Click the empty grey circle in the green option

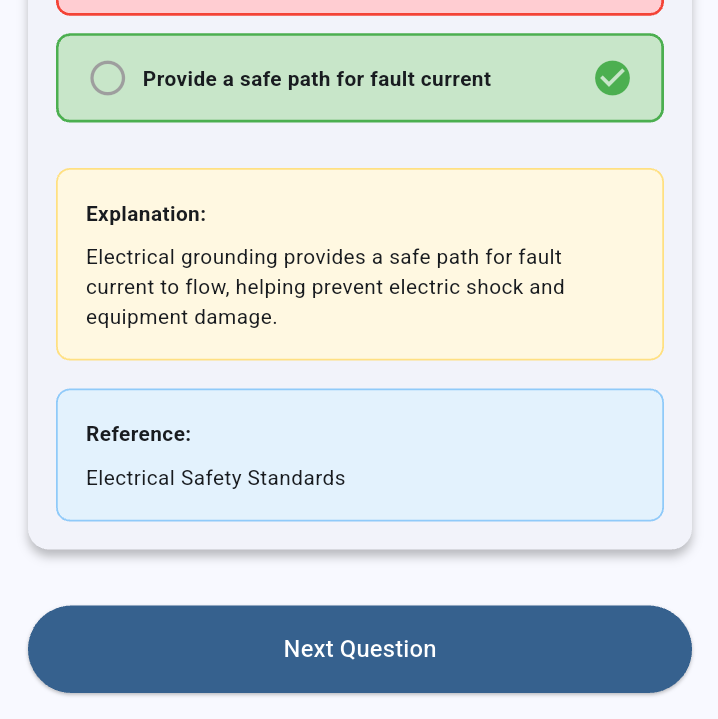point(108,78)
